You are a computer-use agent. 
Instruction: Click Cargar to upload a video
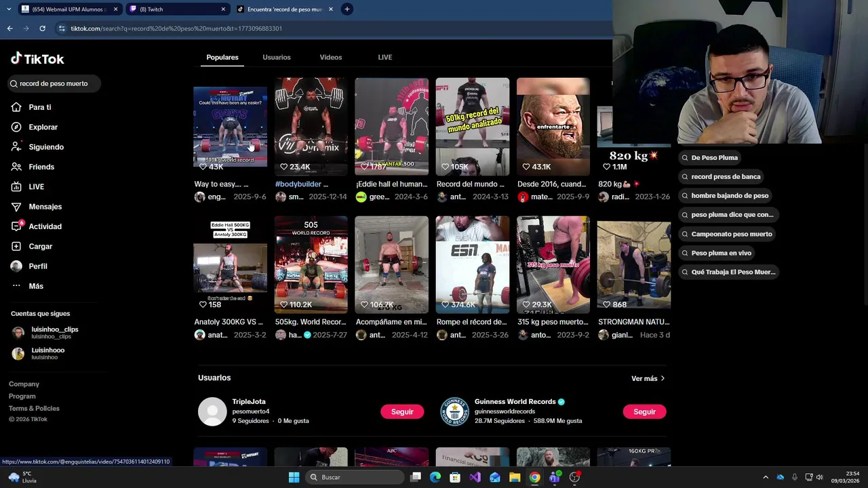[x=32, y=246]
